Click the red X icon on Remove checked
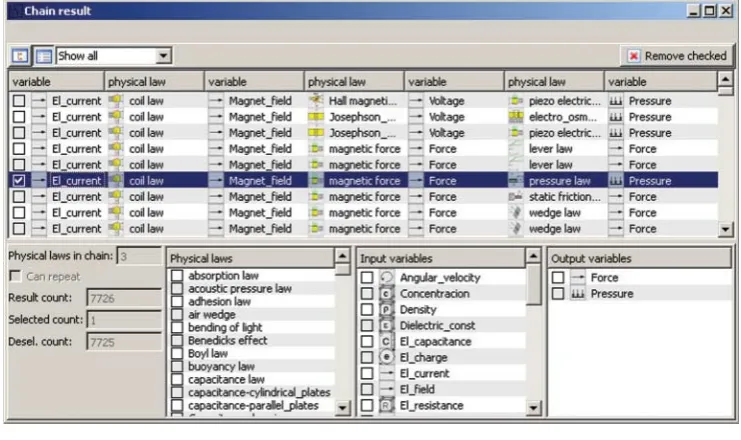 pos(633,56)
